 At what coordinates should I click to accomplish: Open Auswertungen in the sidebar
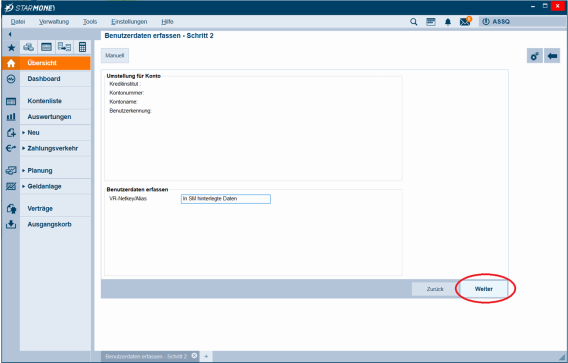[x=55, y=117]
